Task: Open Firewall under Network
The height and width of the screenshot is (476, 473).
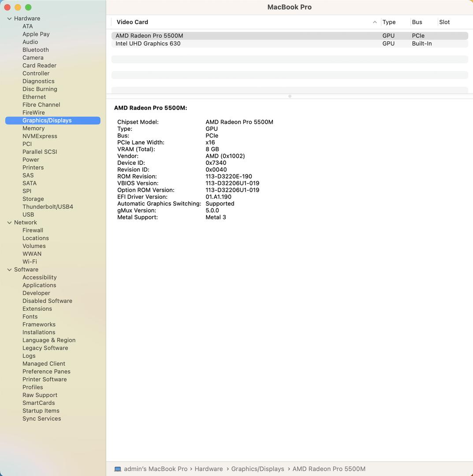Action: [x=33, y=231]
